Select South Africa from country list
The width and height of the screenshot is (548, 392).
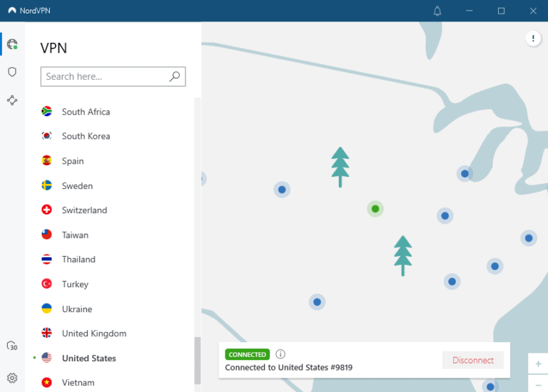click(86, 112)
